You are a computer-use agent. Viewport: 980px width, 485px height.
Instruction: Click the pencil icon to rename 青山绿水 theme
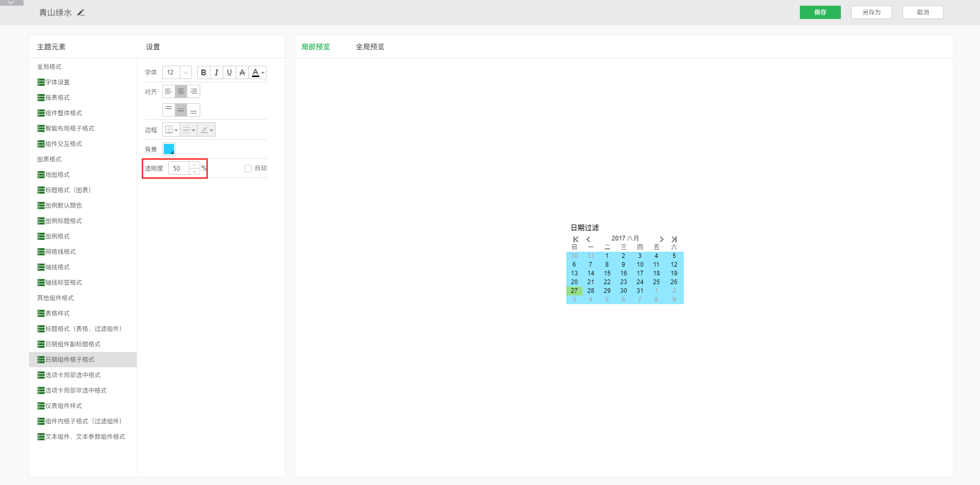point(81,12)
